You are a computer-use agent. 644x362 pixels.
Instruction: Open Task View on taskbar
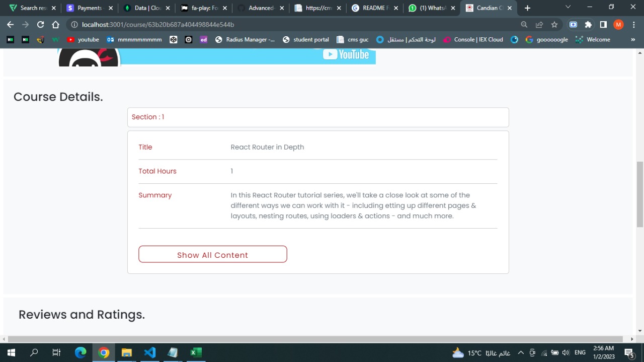coord(56,352)
